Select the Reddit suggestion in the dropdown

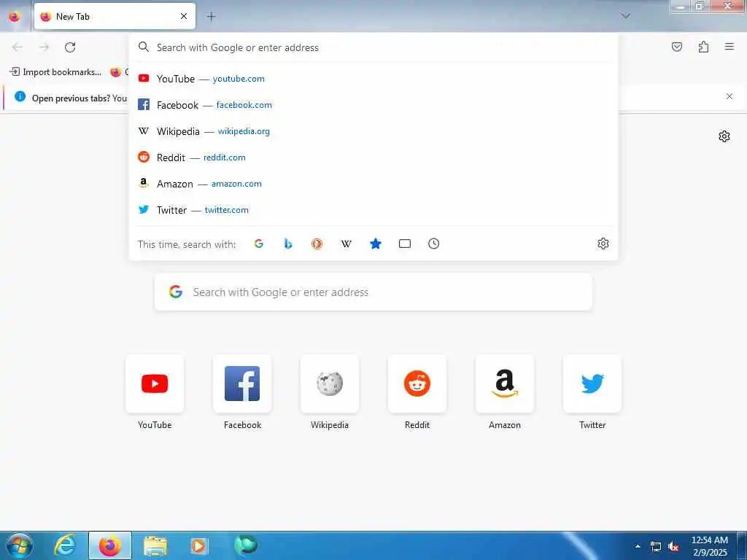tap(373, 157)
